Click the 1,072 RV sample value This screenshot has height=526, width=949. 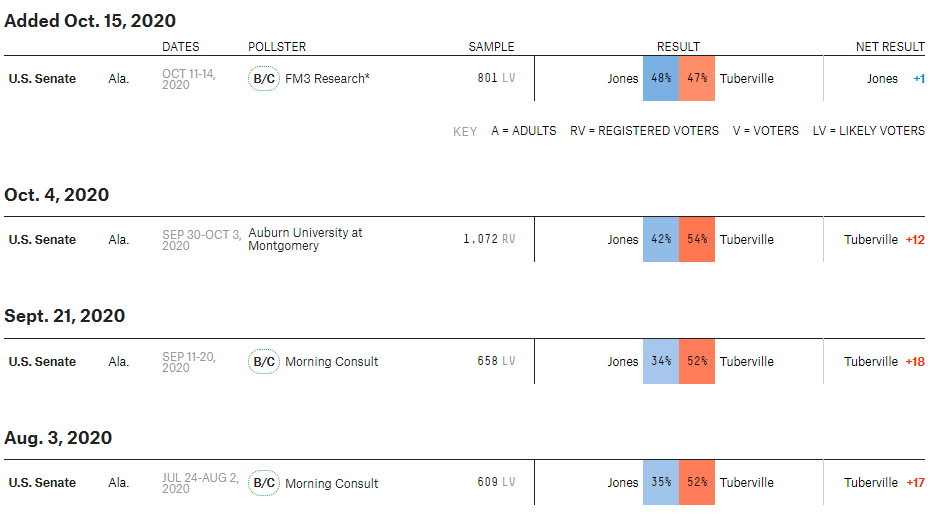[489, 239]
